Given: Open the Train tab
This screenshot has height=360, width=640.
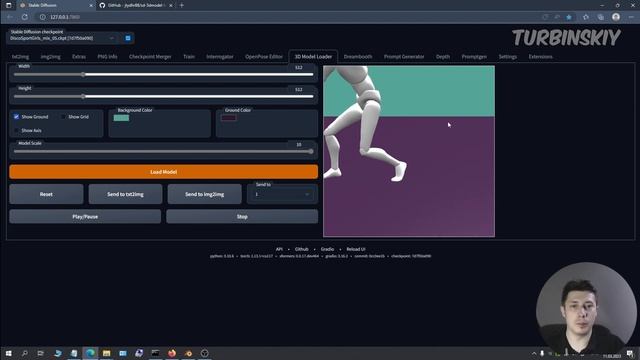Looking at the screenshot, I should (x=189, y=57).
